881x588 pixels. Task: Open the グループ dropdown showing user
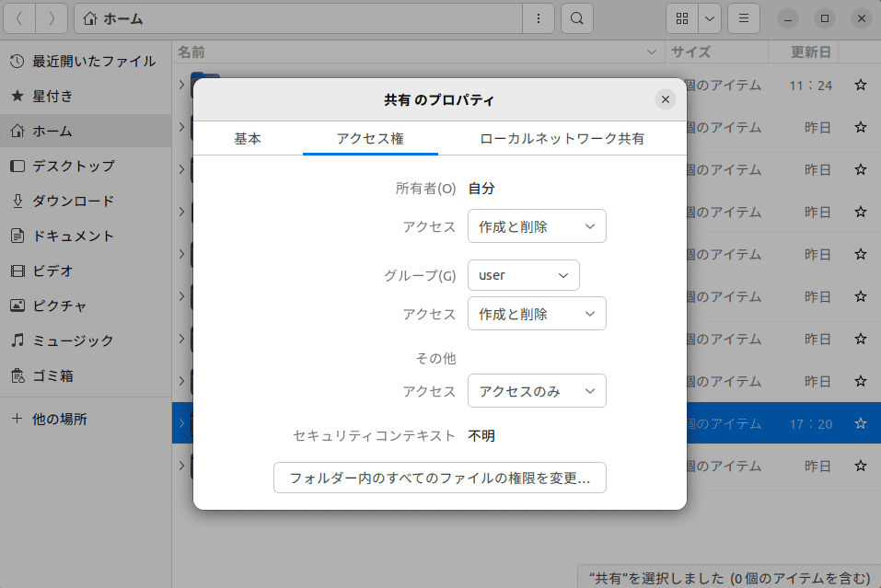tap(524, 275)
